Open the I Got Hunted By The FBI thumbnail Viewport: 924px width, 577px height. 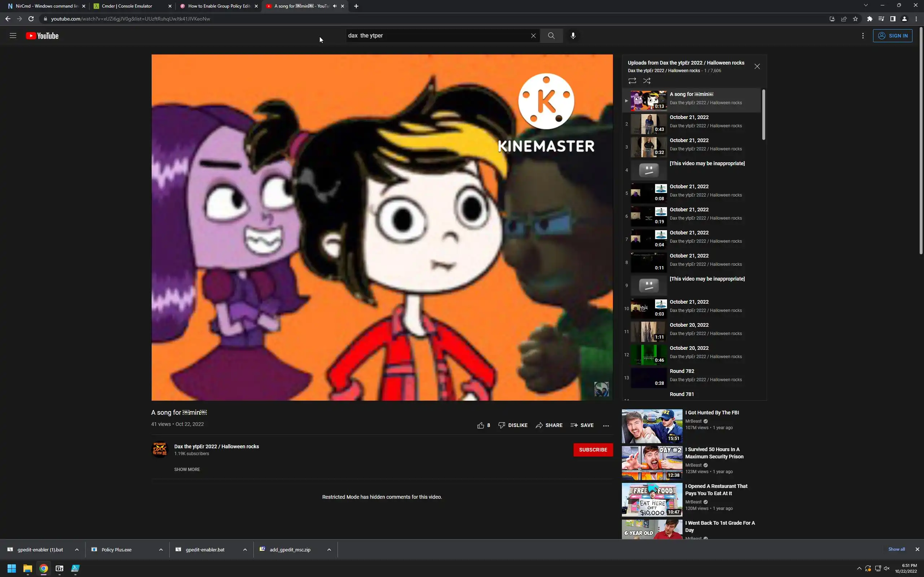[652, 426]
